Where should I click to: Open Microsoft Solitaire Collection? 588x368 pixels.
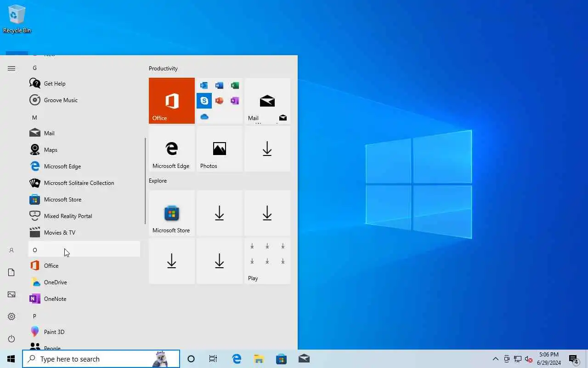(x=84, y=183)
